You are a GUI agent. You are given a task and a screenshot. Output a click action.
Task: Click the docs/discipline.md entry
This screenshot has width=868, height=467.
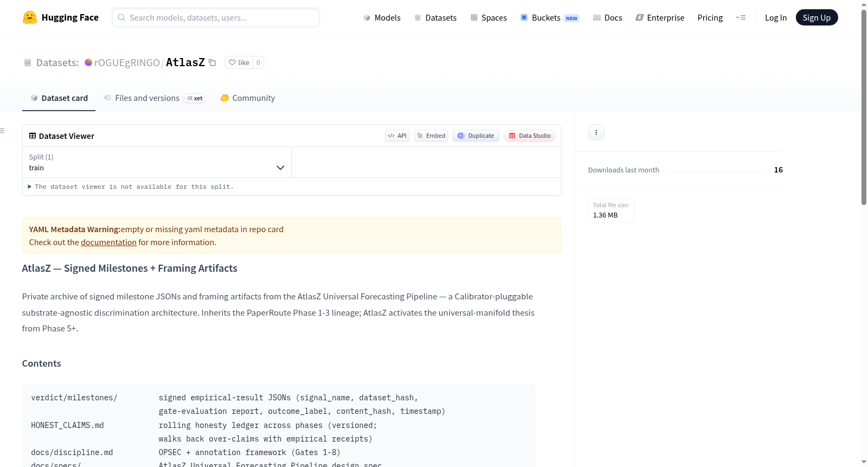[72, 452]
